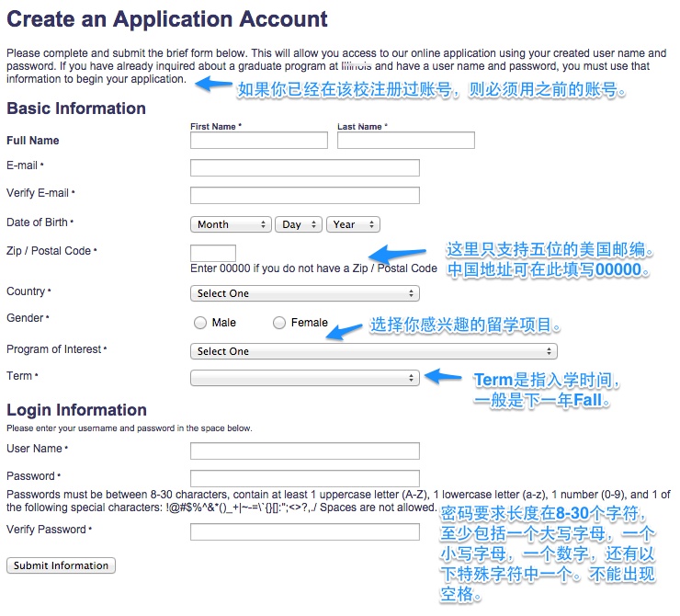Viewport: 680px width, 616px height.
Task: Click the 'Create an Application Account' heading
Action: click(167, 19)
